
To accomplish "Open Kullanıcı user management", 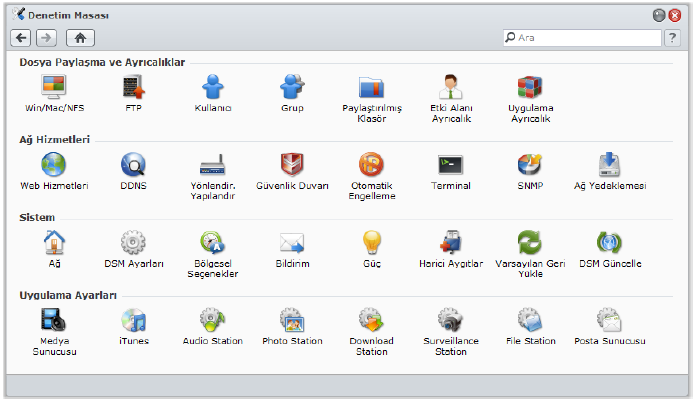I will point(212,88).
